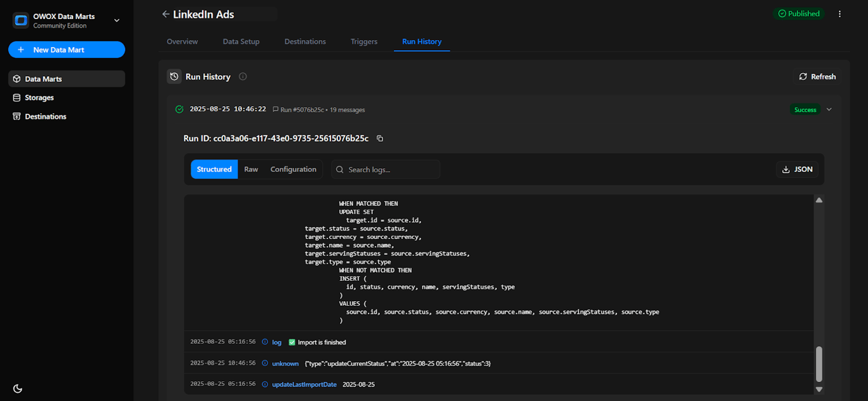Go back using the arrow beside LinkedIn Ads
Viewport: 868px width, 401px height.
[166, 14]
